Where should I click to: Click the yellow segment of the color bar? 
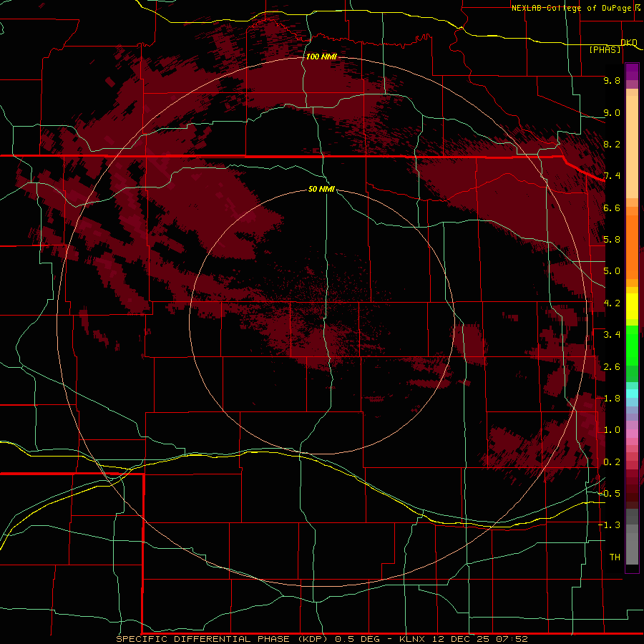click(x=632, y=306)
